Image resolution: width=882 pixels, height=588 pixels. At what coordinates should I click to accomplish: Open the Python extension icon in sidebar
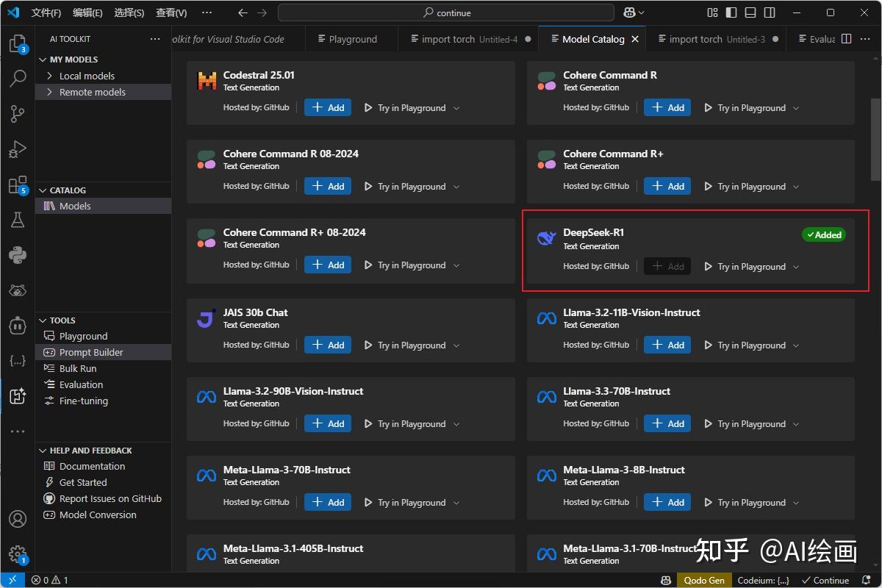coord(17,255)
